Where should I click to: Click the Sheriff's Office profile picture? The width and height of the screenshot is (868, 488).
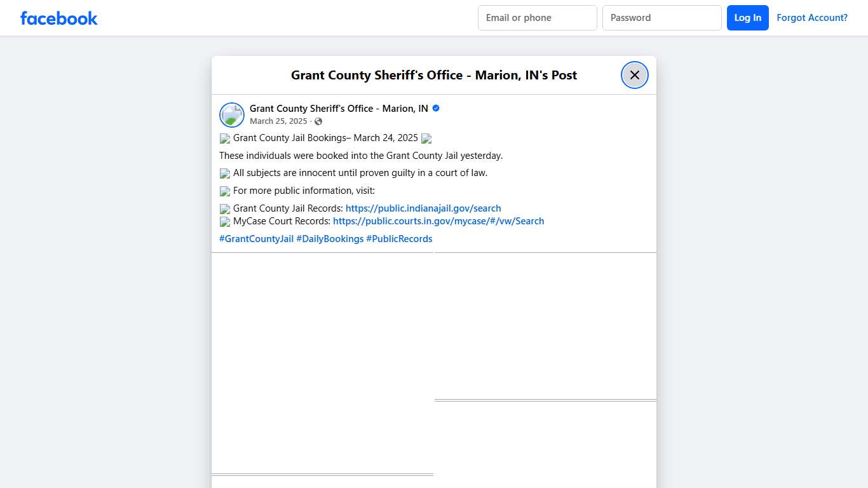pos(231,114)
